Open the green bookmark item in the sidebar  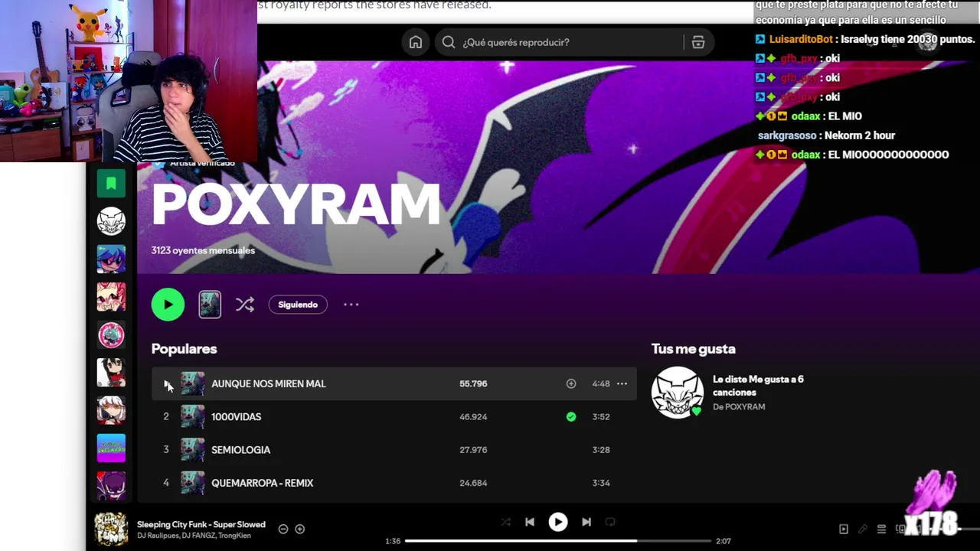point(111,183)
